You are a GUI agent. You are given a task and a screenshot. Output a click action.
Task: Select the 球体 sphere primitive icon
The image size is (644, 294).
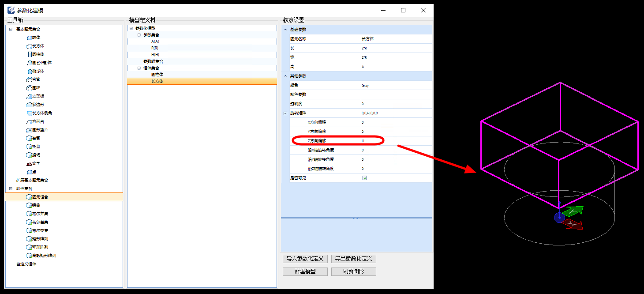29,38
